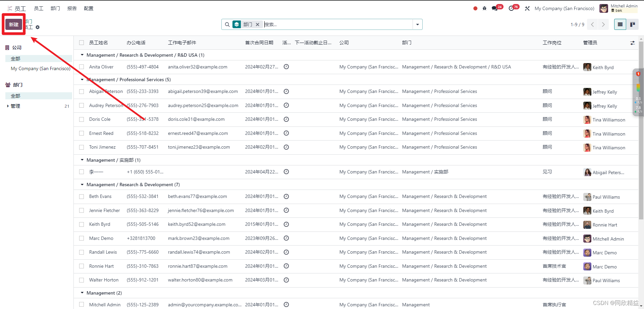Open the 报告 menu

(72, 8)
